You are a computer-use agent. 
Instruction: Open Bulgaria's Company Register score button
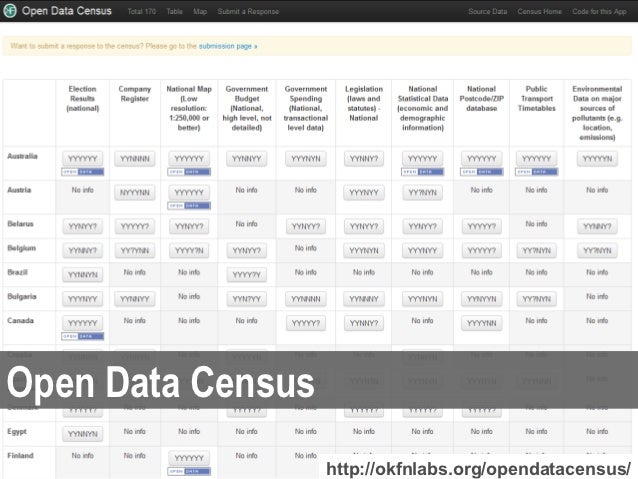[135, 299]
